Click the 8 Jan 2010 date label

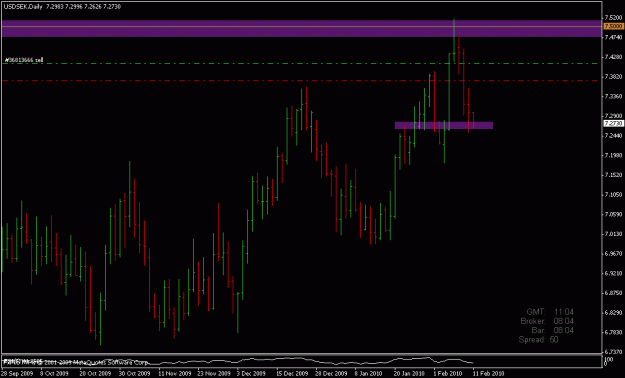(369, 374)
